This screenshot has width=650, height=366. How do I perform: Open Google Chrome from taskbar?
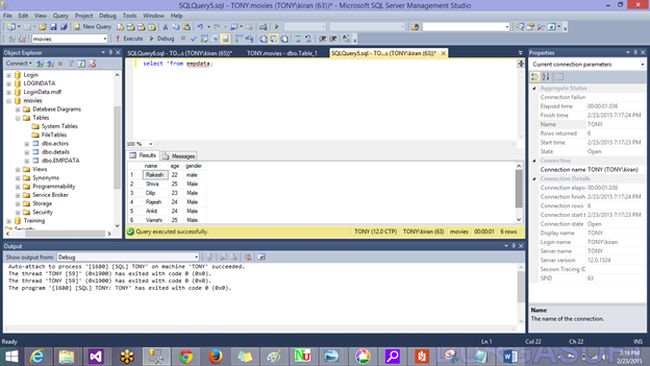pos(186,356)
